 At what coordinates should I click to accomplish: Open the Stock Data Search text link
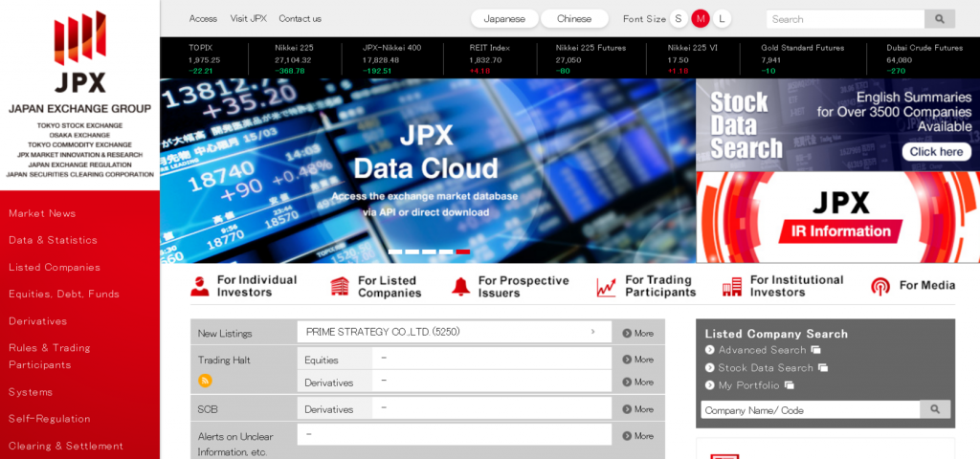coord(766,368)
